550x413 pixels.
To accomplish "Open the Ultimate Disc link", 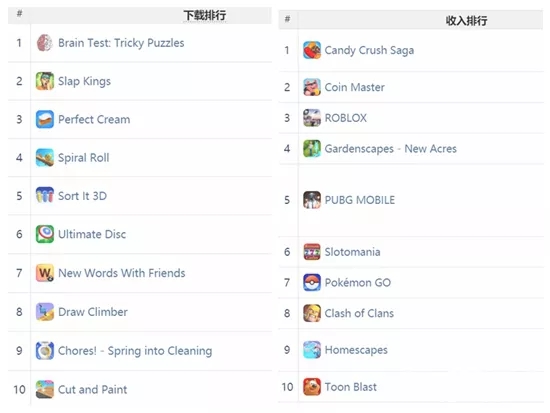I will pos(92,234).
